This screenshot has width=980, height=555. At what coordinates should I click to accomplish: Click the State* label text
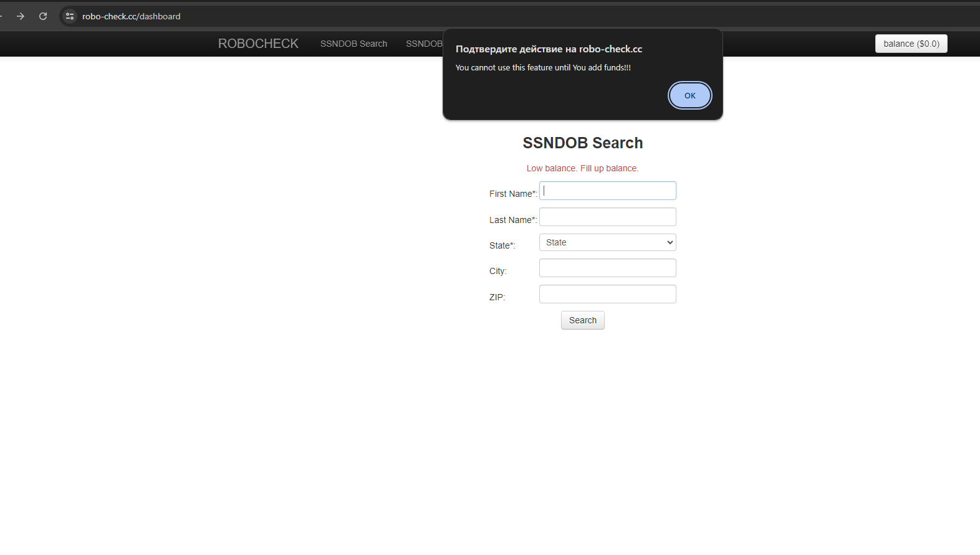tap(502, 245)
